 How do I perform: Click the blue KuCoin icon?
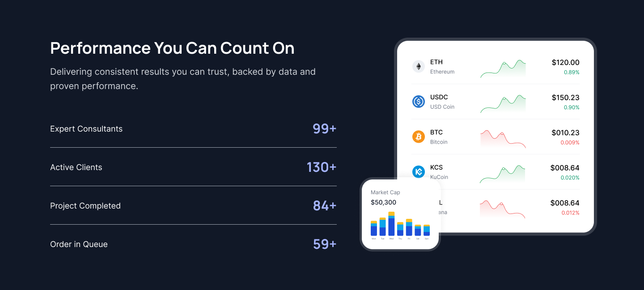419,171
